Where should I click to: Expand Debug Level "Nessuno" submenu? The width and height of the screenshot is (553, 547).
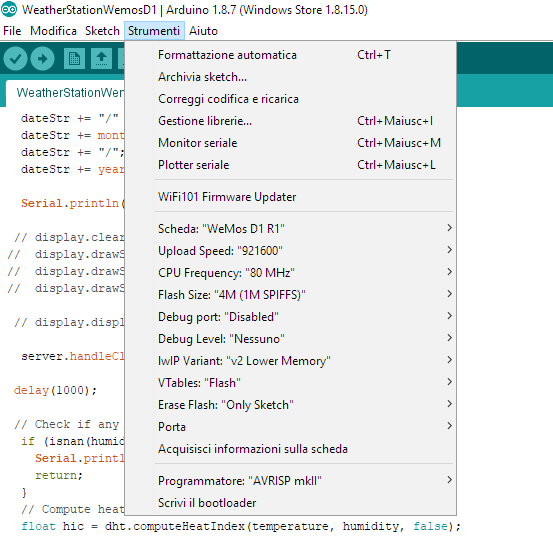click(x=291, y=339)
